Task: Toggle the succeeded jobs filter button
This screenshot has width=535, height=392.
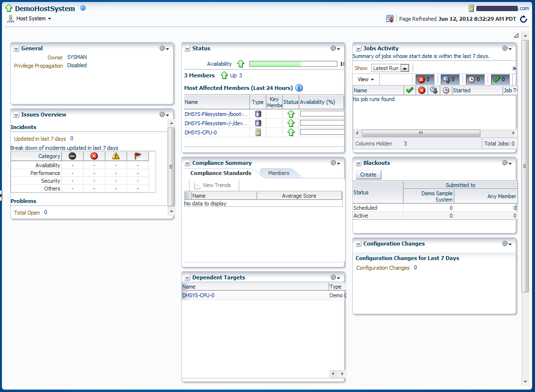Action: (500, 79)
